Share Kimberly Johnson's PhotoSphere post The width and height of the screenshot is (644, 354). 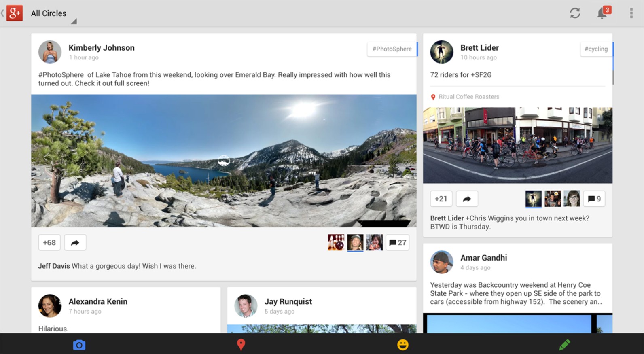(x=75, y=243)
